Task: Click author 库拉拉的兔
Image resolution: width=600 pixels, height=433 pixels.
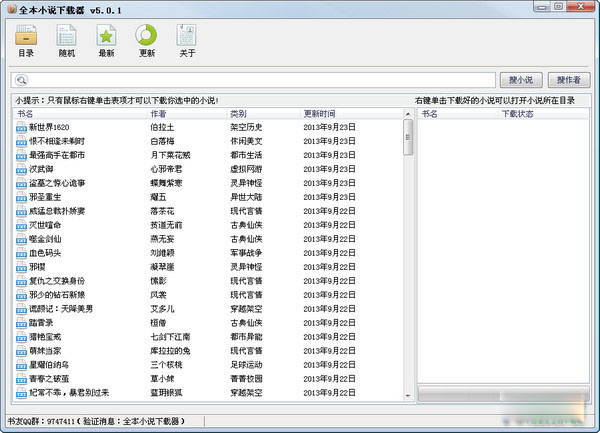Action: 170,351
